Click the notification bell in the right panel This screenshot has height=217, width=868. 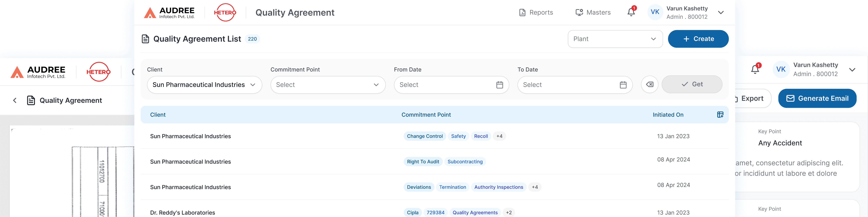(x=755, y=70)
